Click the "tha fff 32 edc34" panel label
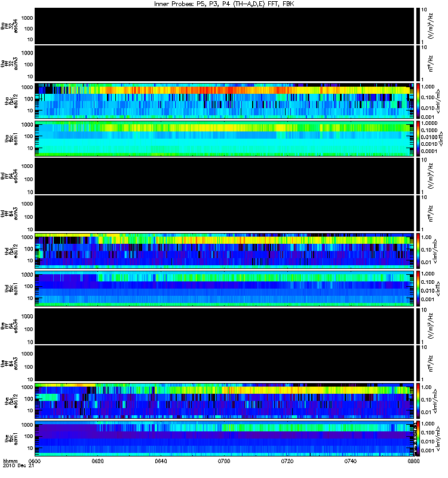The width and height of the screenshot is (448, 478). [9, 26]
